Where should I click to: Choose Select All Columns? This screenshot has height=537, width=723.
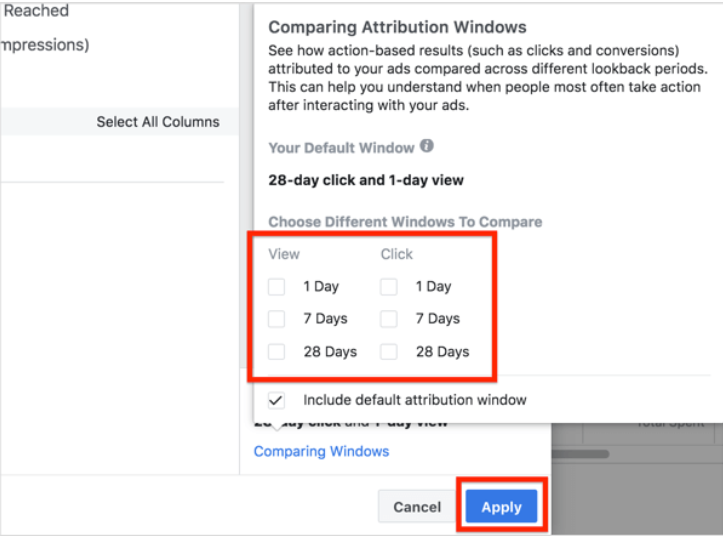coord(157,122)
